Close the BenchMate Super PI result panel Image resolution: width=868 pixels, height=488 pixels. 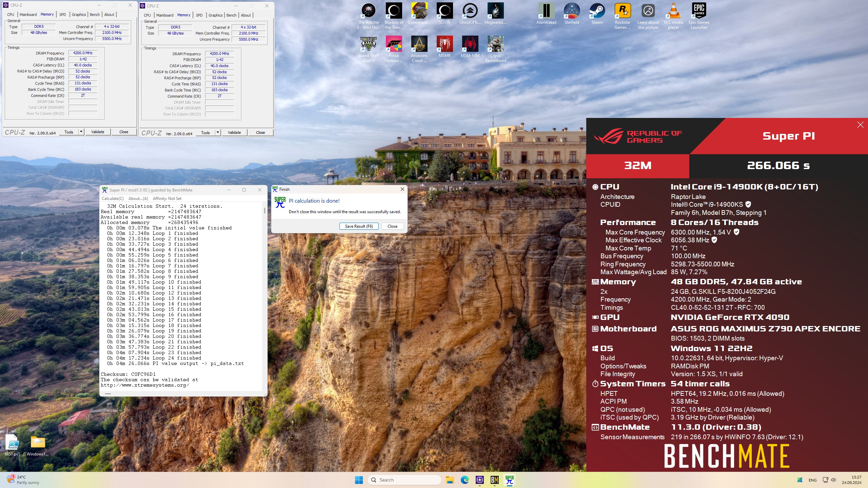pyautogui.click(x=860, y=125)
